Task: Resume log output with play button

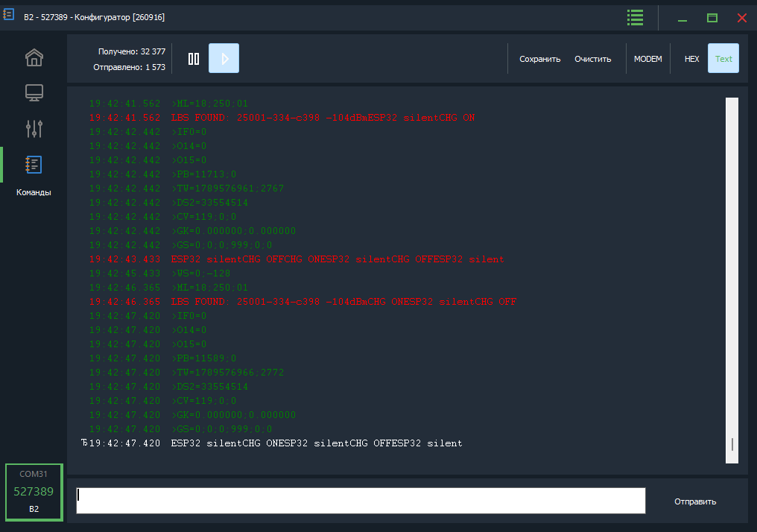Action: 224,58
